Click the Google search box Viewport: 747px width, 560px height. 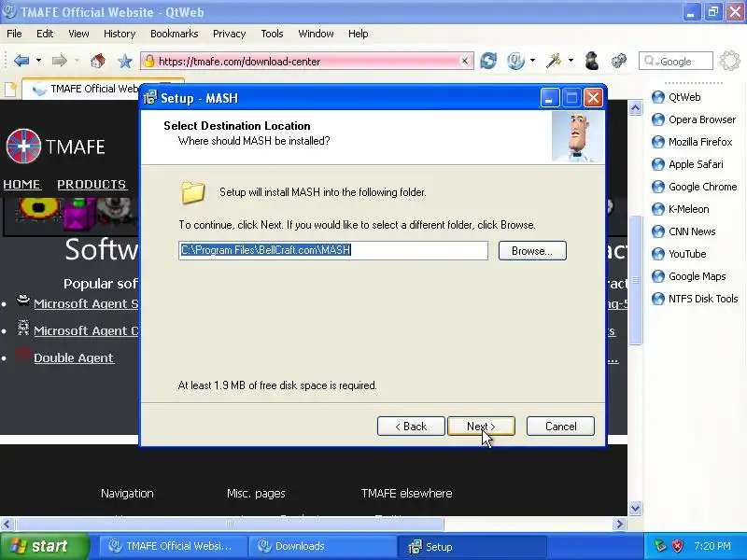coord(675,61)
